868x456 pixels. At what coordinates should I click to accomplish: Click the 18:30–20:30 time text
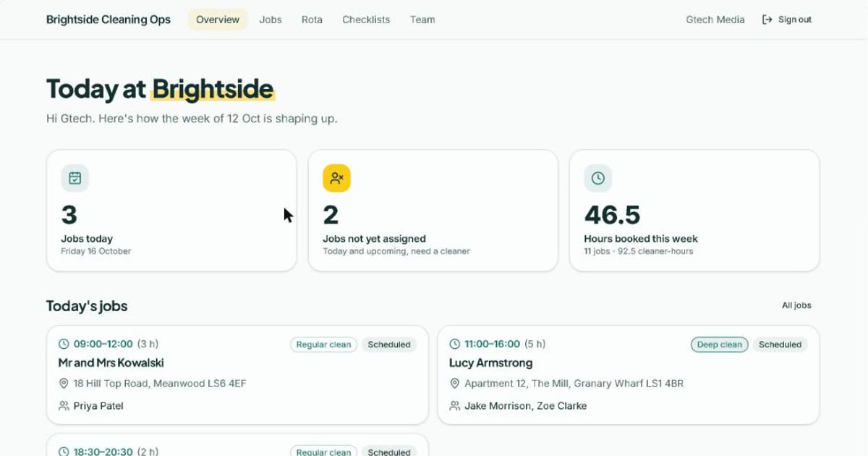tap(103, 452)
